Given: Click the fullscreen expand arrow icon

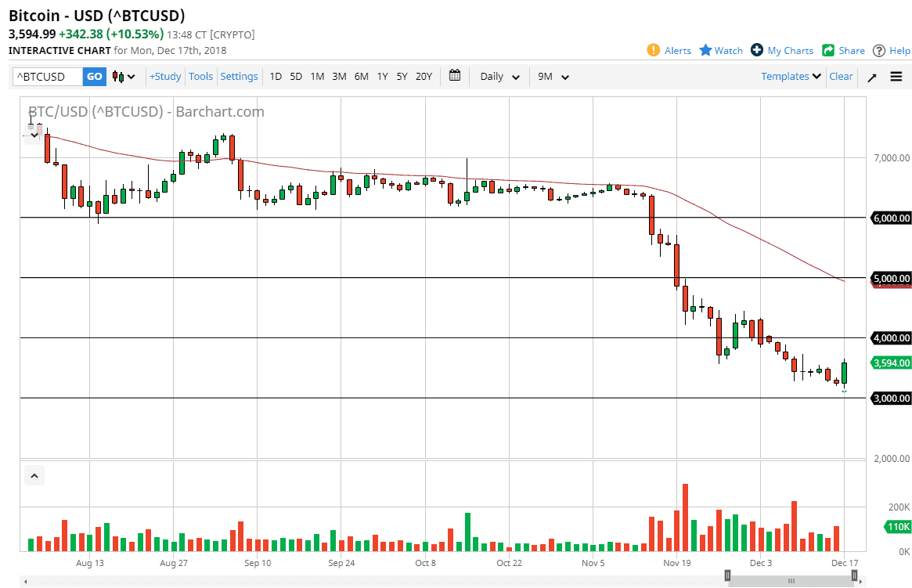Looking at the screenshot, I should point(871,76).
